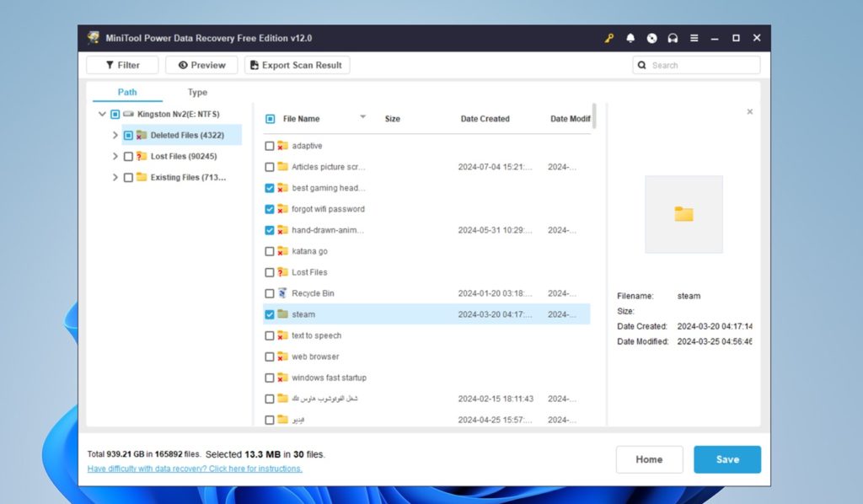Screen dimensions: 863x504
Task: Click the Save button
Action: (x=726, y=459)
